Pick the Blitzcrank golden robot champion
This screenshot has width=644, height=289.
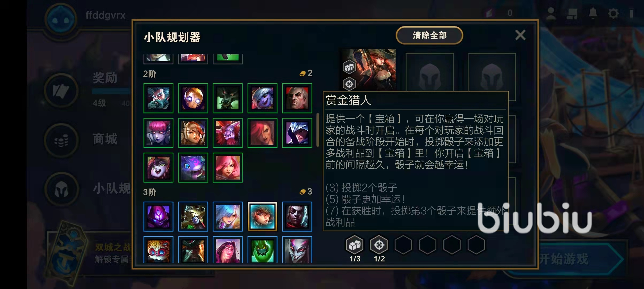[193, 98]
